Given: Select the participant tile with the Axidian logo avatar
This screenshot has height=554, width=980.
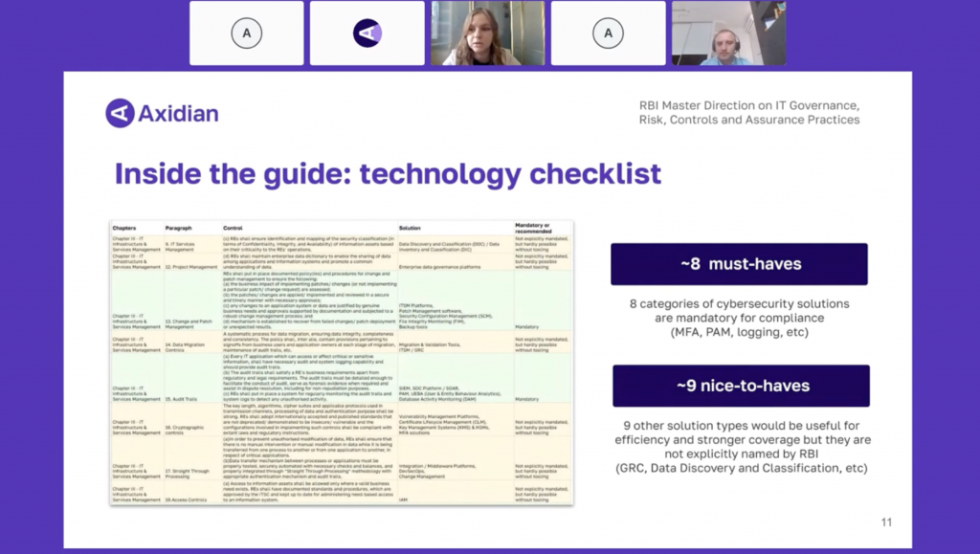Looking at the screenshot, I should click(x=367, y=33).
